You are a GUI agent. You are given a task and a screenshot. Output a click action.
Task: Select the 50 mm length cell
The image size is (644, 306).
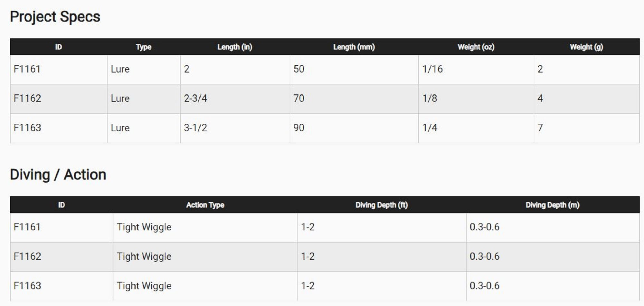pos(299,69)
